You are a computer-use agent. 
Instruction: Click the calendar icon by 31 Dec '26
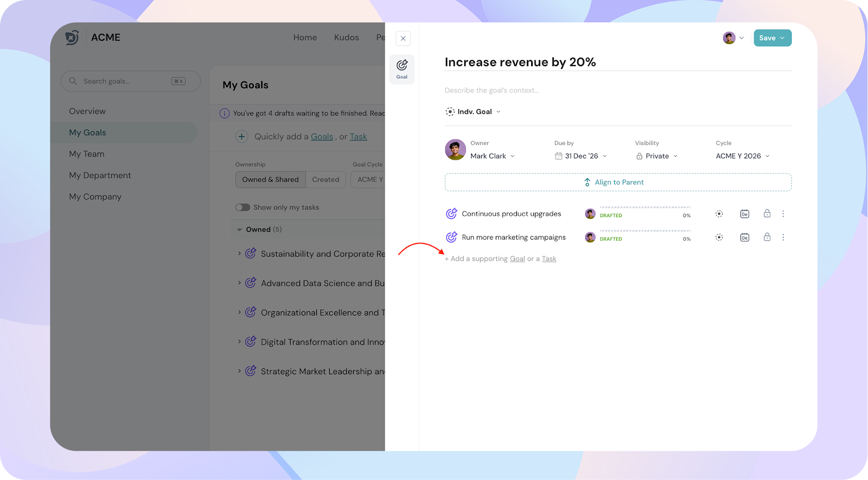[x=558, y=156]
